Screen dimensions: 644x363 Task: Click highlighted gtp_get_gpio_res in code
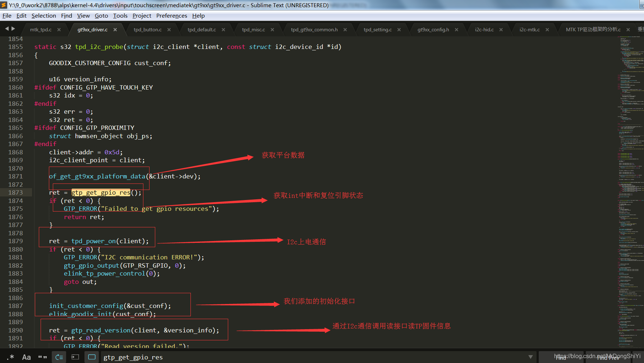pos(101,192)
